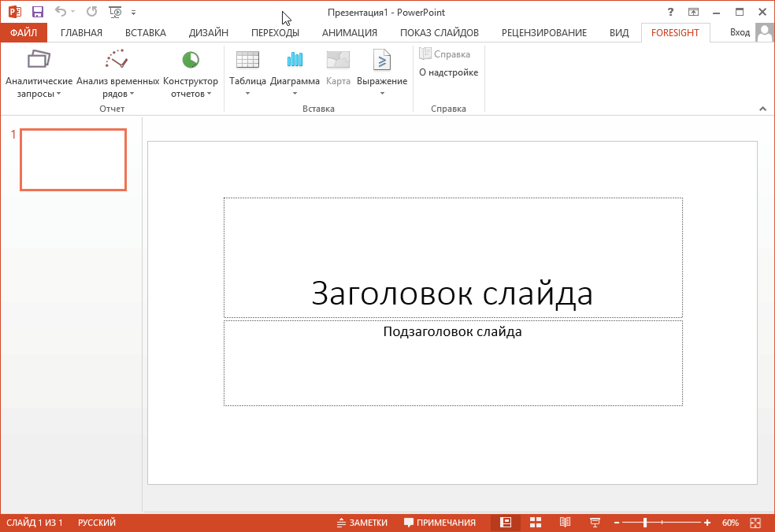Screen dimensions: 775x532
Task: Collapse the ribbon with the chevron
Action: (x=762, y=108)
